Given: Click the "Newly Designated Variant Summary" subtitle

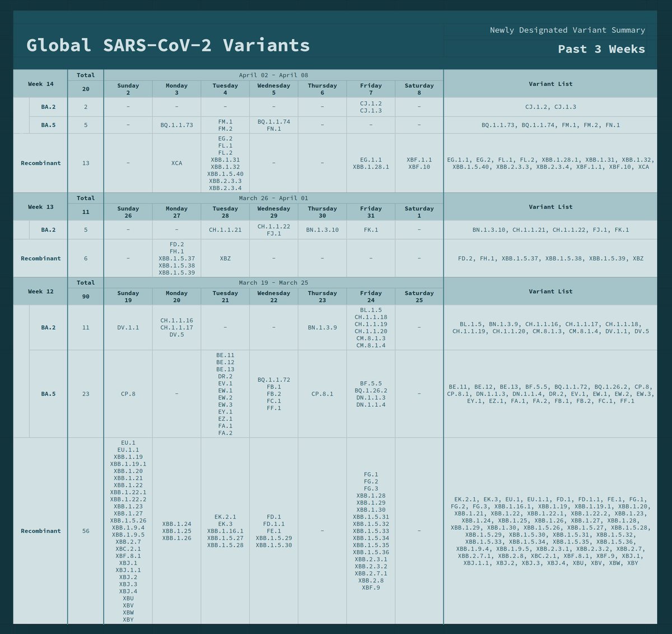Looking at the screenshot, I should 567,30.
